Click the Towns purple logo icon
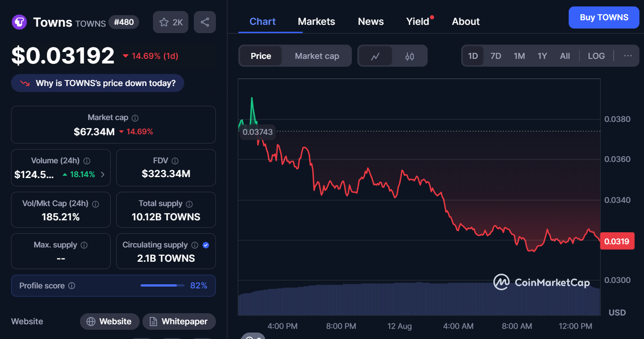The height and width of the screenshot is (339, 644). pos(19,22)
